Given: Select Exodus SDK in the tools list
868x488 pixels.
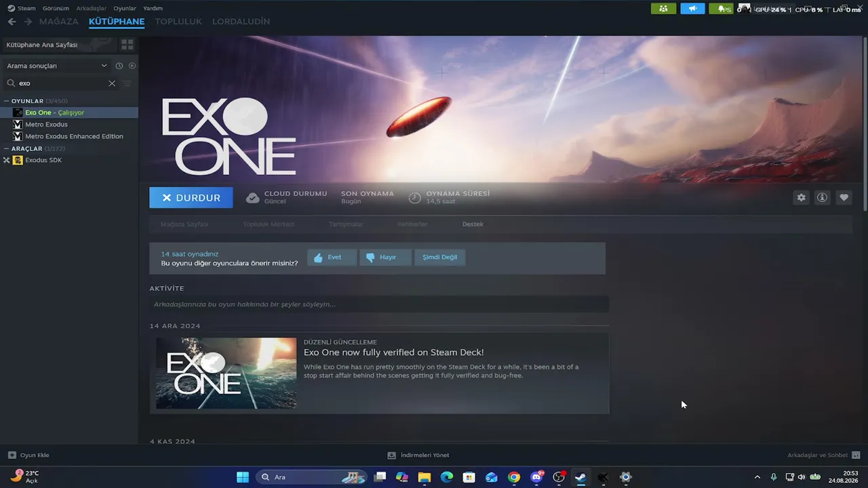Looking at the screenshot, I should point(43,160).
